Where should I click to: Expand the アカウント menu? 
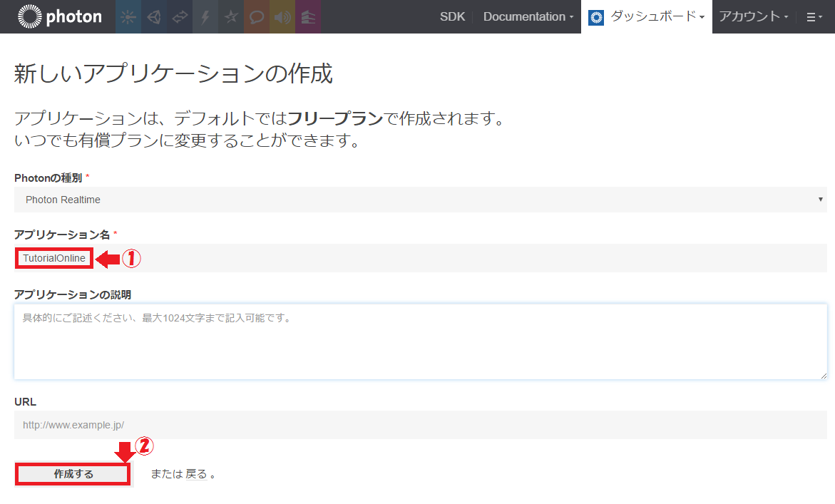click(754, 16)
